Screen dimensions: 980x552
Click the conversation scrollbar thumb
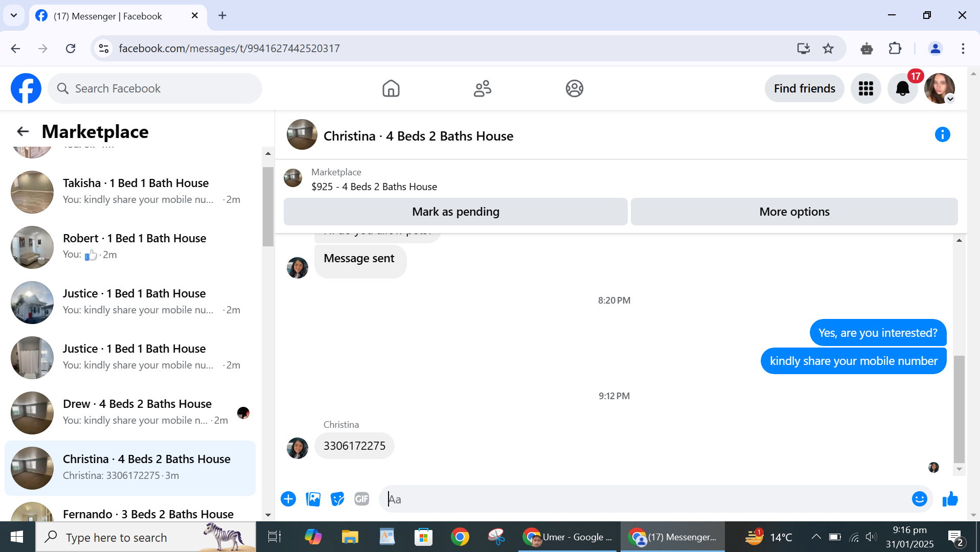coord(959,409)
